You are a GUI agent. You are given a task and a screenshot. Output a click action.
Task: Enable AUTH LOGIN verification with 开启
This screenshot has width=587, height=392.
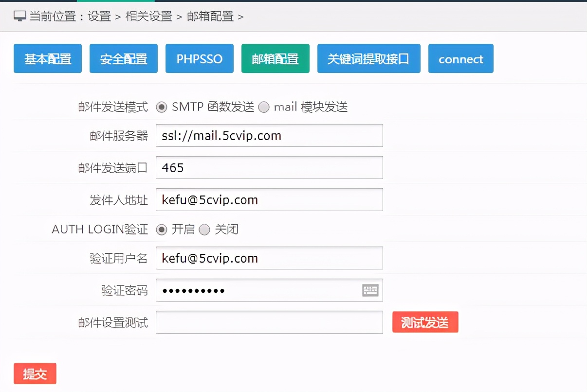click(161, 229)
